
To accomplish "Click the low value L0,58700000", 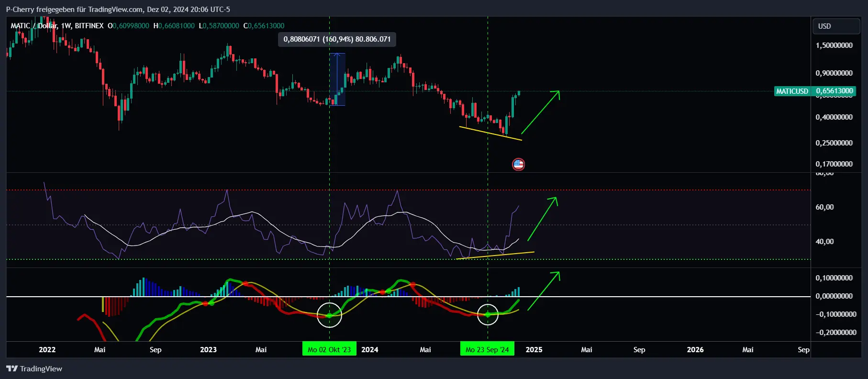I will [x=219, y=26].
